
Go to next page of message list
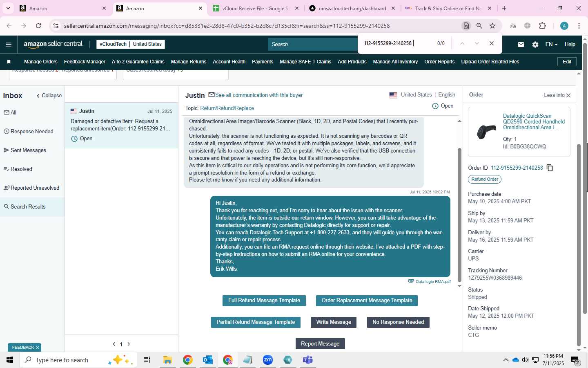(129, 344)
